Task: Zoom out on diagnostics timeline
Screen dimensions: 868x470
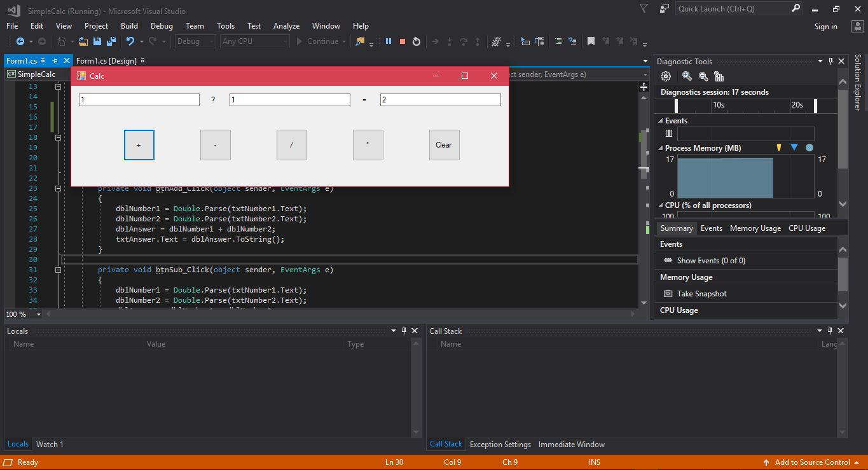Action: point(703,76)
